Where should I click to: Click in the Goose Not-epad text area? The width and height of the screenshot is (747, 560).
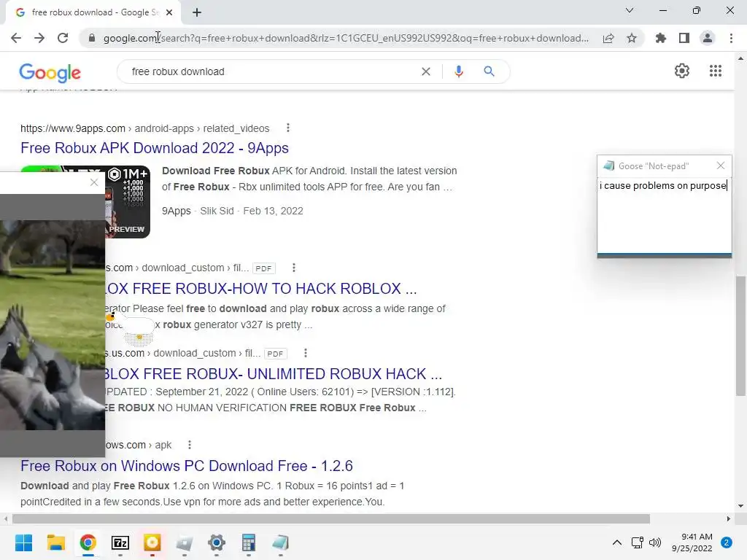(x=664, y=215)
